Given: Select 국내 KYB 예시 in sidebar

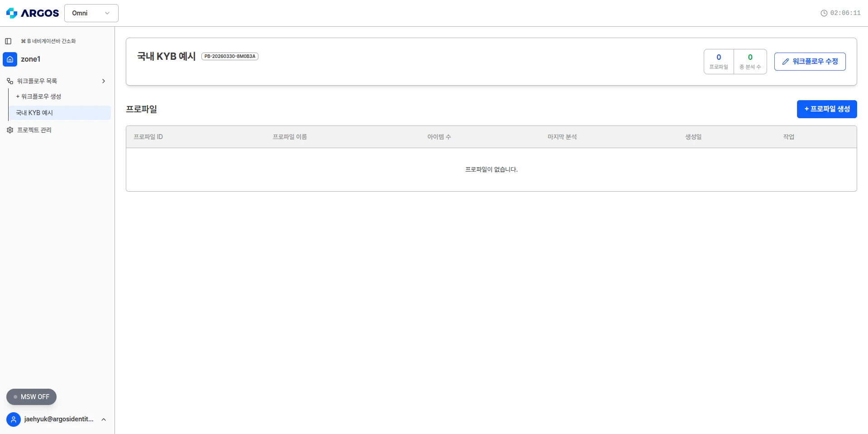Looking at the screenshot, I should (60, 113).
